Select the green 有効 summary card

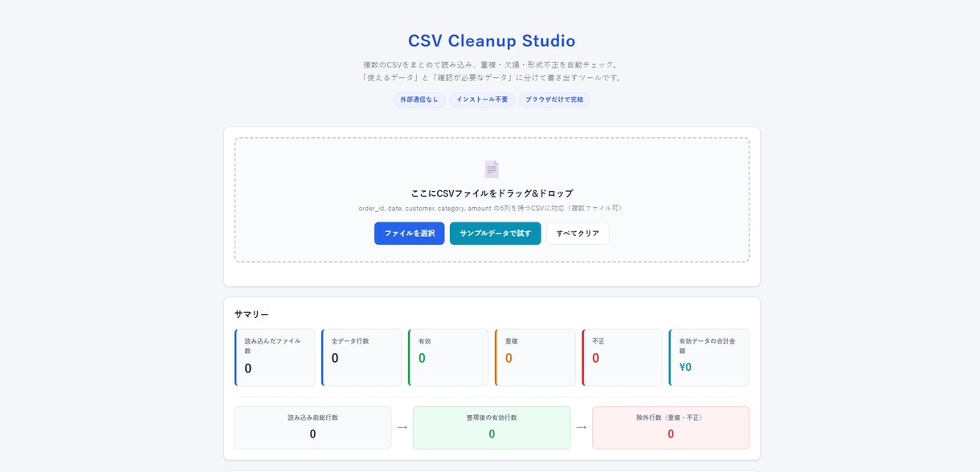[448, 357]
